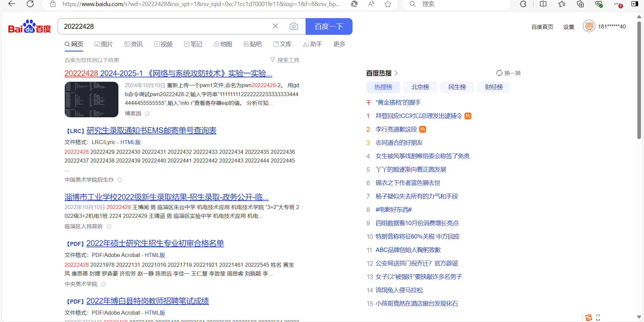Click the circle icon after 中央美术学院
The width and height of the screenshot is (644, 322).
click(103, 284)
